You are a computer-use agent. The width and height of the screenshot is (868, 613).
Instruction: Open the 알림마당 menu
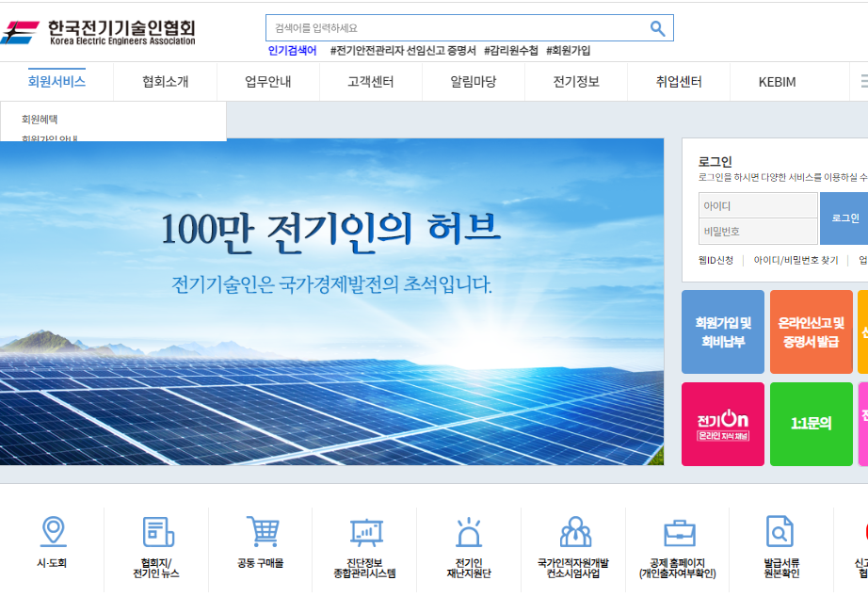474,82
